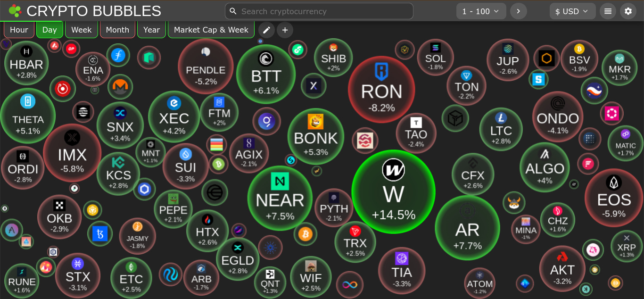The image size is (644, 299).
Task: Open the WIF +2.5% bubble
Action: tap(311, 277)
